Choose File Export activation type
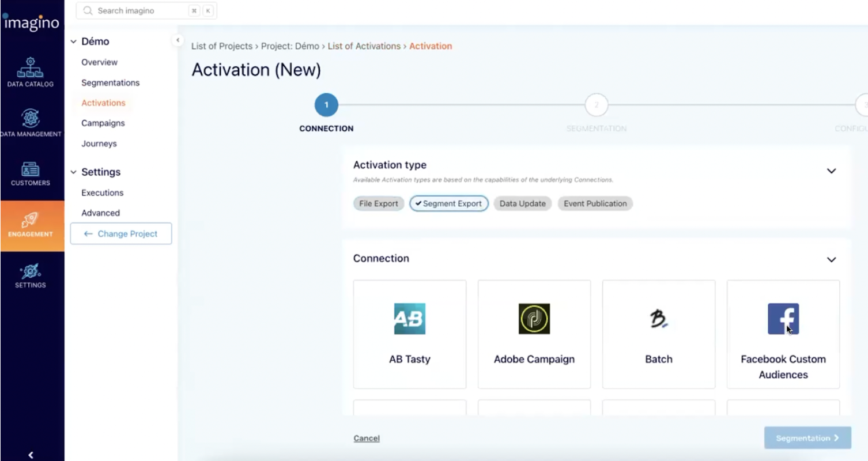Screen dimensions: 868x461 [x=379, y=203]
